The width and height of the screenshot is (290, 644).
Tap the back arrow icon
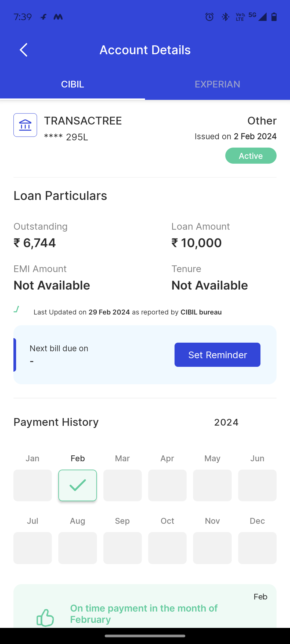click(24, 50)
